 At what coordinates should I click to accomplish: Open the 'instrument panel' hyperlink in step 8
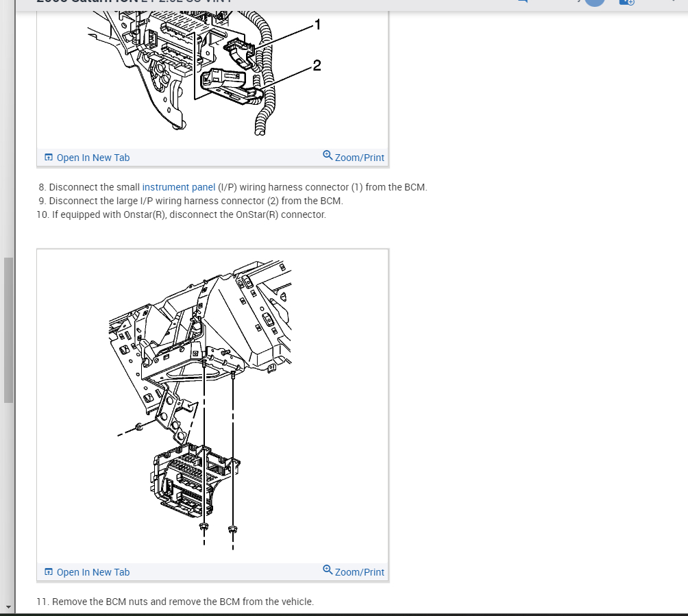(x=179, y=187)
